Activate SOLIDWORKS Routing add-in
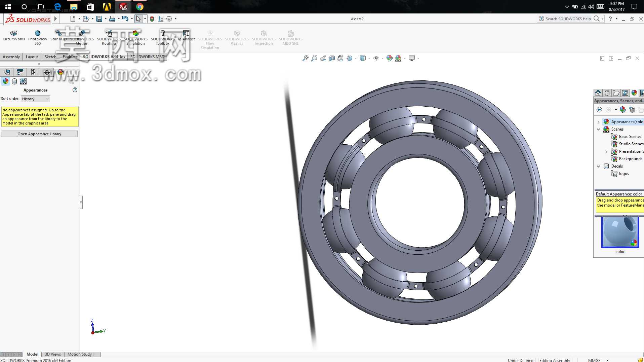The width and height of the screenshot is (644, 362). (109, 38)
